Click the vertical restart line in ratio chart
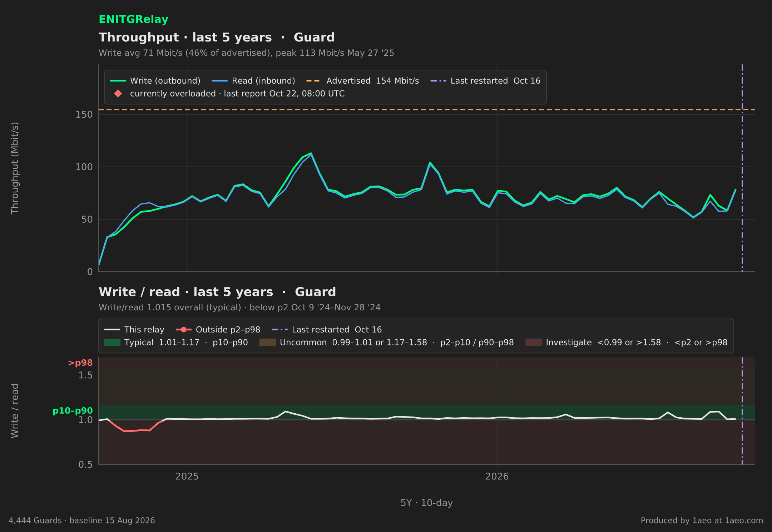Image resolution: width=772 pixels, height=532 pixels. tap(742, 411)
